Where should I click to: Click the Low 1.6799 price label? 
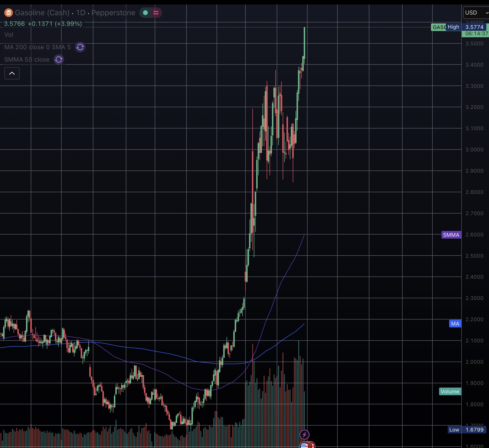tap(466, 430)
